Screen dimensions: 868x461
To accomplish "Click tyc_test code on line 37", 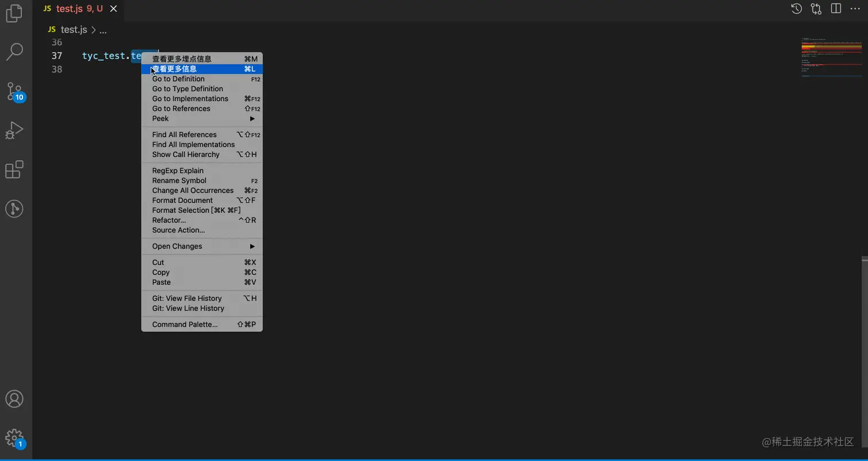I will click(104, 56).
